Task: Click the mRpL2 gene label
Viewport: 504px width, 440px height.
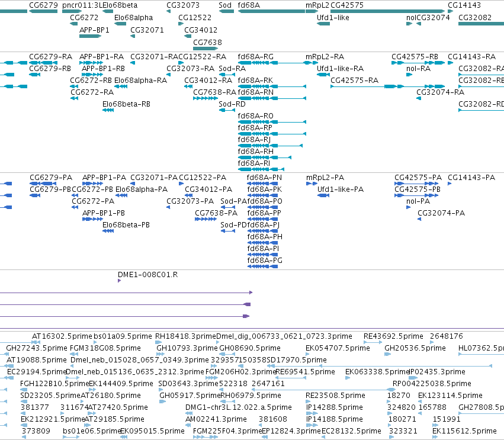Action: 317,5
